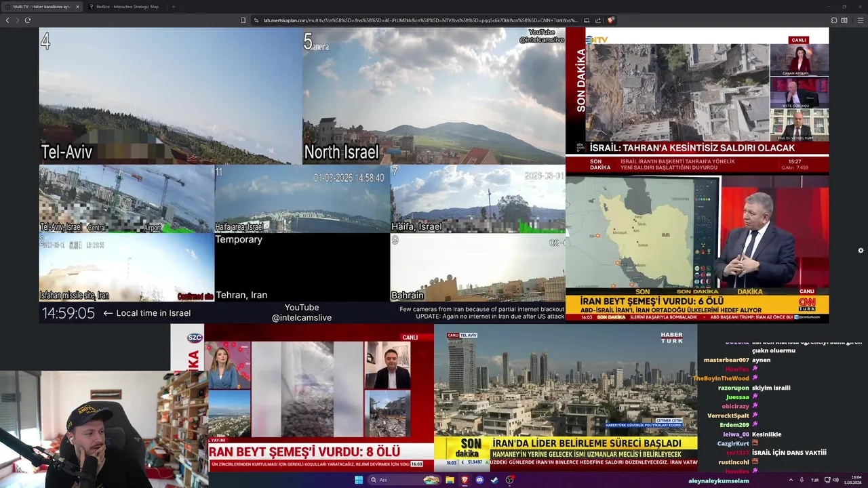
Task: Open Discord from the taskbar
Action: tap(479, 480)
